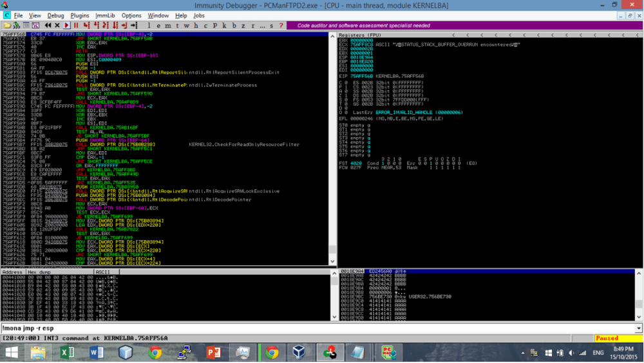This screenshot has width=644, height=363.
Task: Click the Open file toolbar icon
Action: [x=7, y=26]
